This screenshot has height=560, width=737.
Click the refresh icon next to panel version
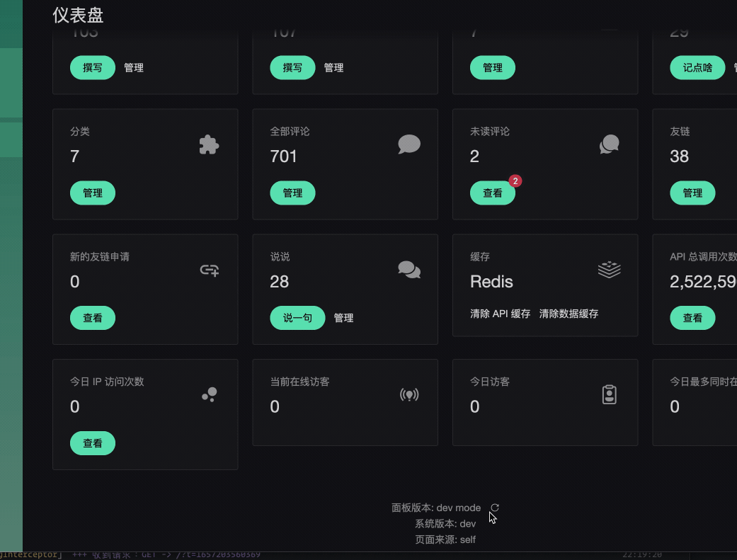point(494,508)
